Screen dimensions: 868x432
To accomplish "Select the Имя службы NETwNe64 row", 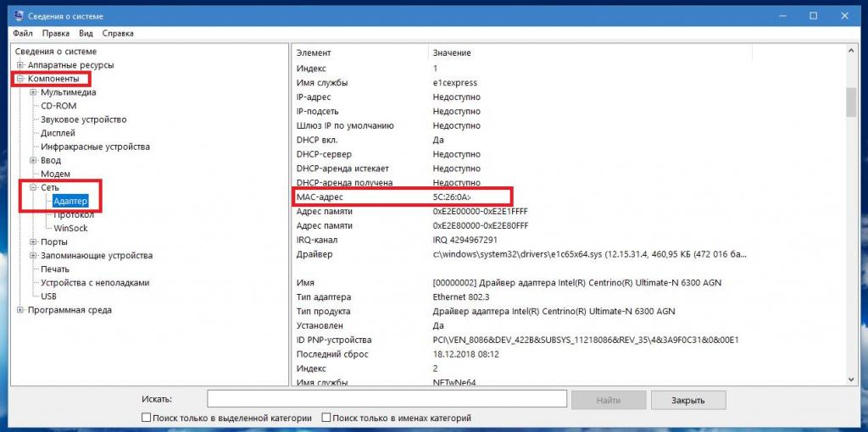I will (x=520, y=382).
